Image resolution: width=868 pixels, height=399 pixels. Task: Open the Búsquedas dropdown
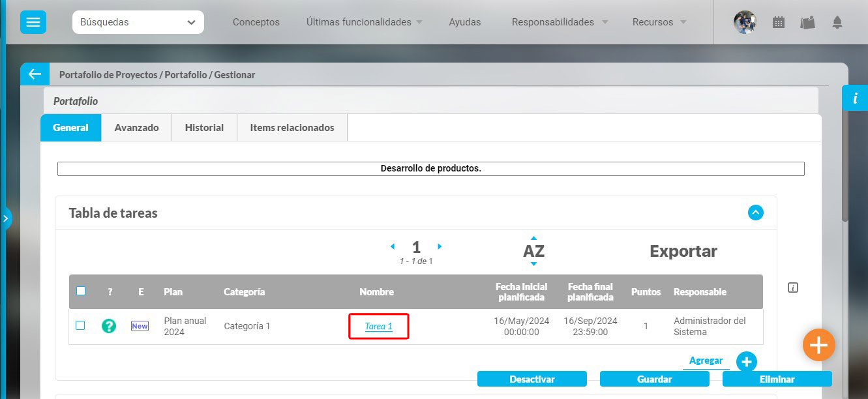(x=138, y=22)
